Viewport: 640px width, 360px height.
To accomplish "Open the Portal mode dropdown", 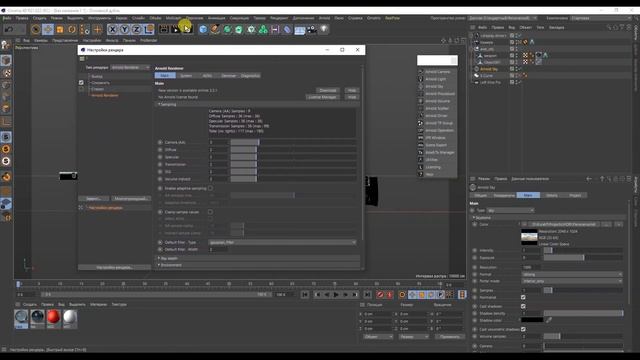I will (x=572, y=281).
